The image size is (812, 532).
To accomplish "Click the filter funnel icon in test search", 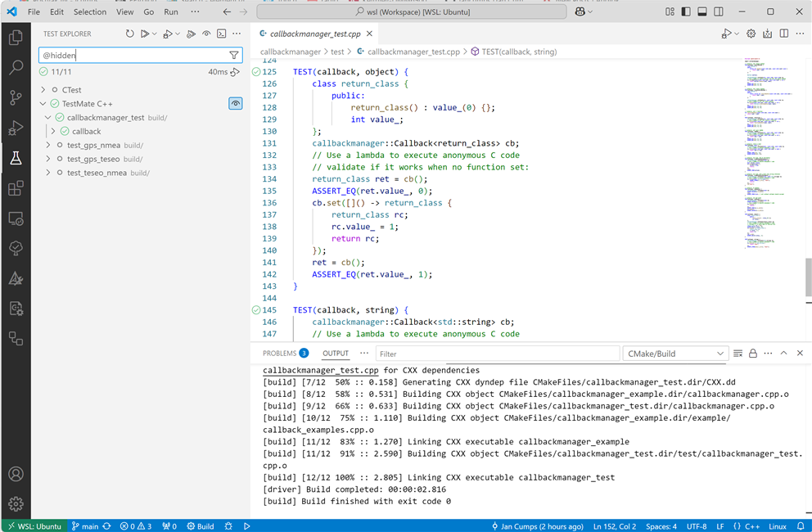I will point(234,56).
